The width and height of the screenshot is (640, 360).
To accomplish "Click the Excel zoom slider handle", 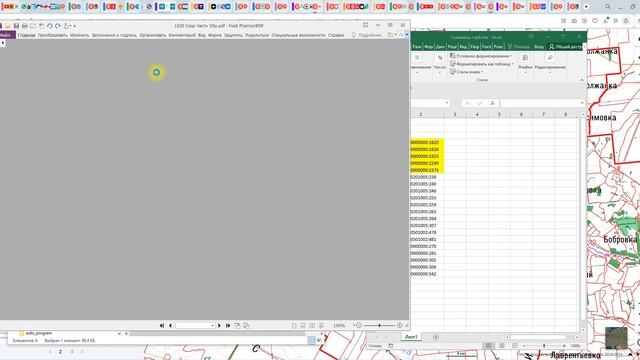I will point(544,346).
